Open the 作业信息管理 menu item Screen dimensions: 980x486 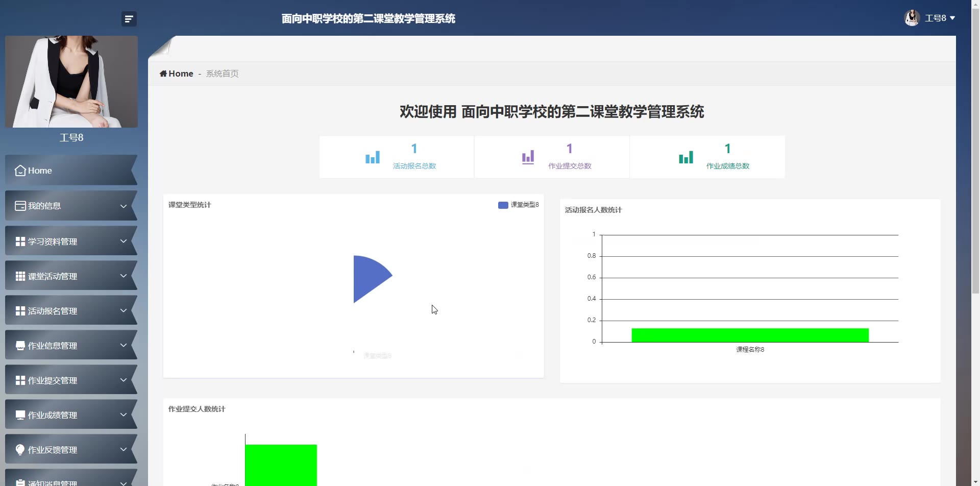pos(53,346)
